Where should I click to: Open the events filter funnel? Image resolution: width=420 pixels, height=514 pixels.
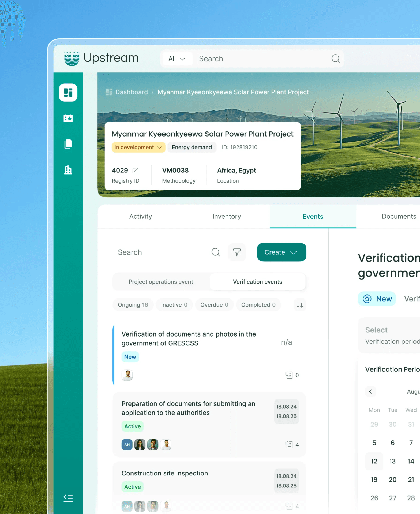[237, 252]
